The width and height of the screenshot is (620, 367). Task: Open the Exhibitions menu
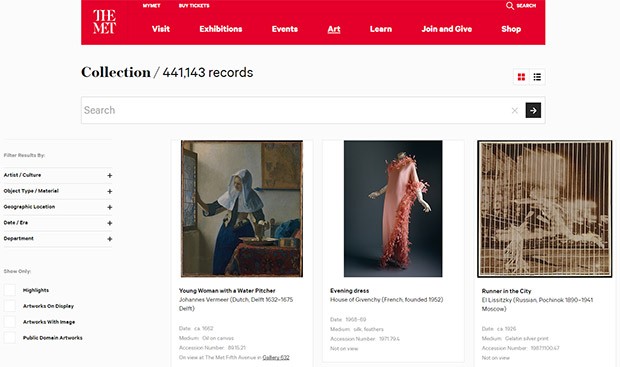pos(221,29)
